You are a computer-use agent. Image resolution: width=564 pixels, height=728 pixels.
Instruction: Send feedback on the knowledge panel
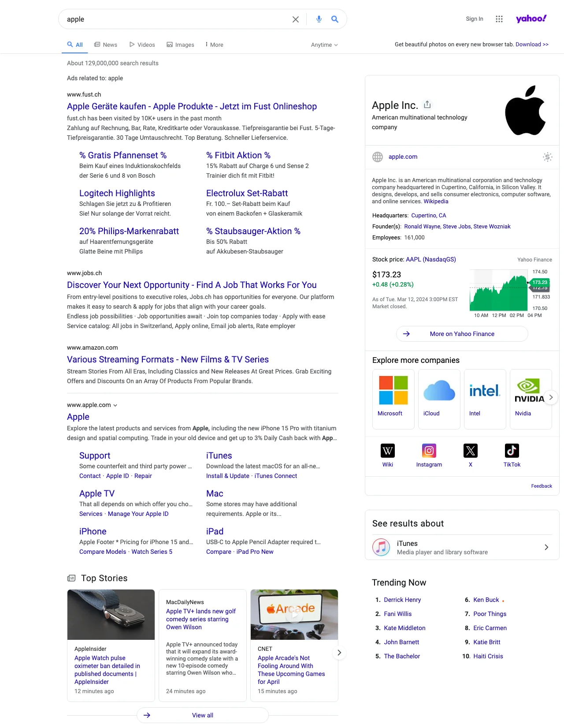tap(542, 486)
